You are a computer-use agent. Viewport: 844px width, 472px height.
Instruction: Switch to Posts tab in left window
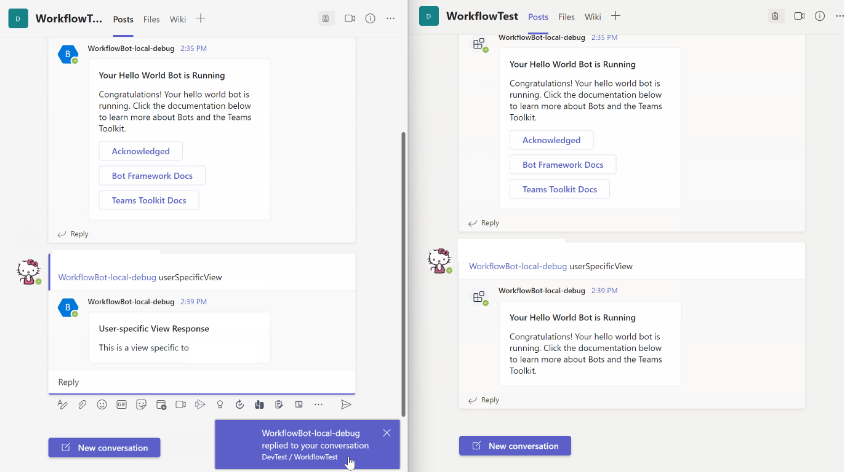click(123, 19)
